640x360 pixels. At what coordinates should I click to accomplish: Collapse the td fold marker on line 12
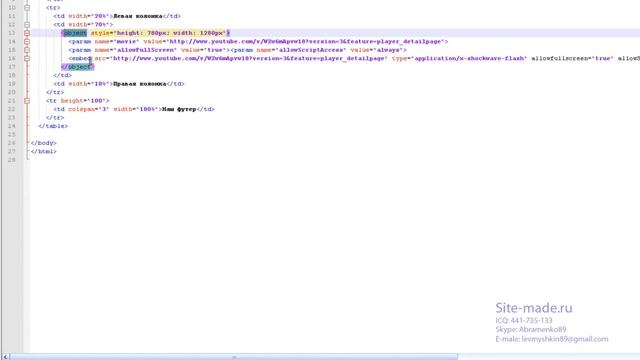tap(27, 24)
